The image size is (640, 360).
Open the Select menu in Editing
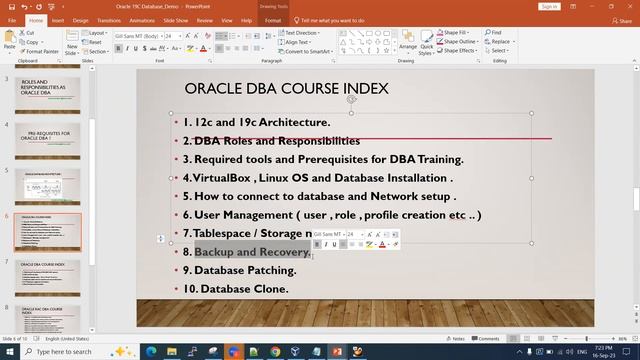pyautogui.click(x=496, y=51)
